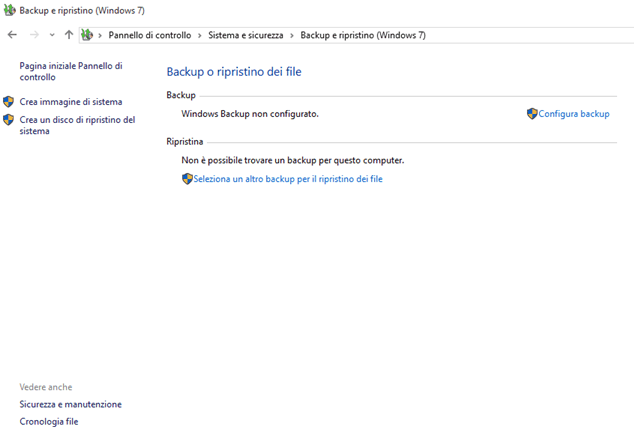Click shield icon beside Seleziona un altro backup
Image resolution: width=634 pixels, height=441 pixels.
[187, 179]
